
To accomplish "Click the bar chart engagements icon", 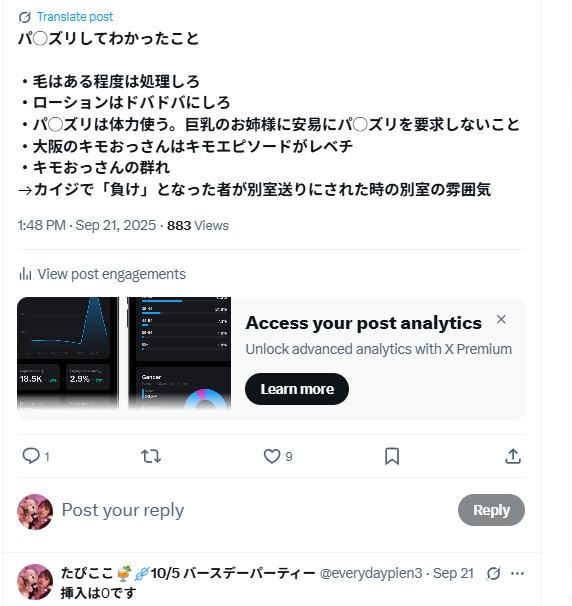I will click(x=25, y=274).
